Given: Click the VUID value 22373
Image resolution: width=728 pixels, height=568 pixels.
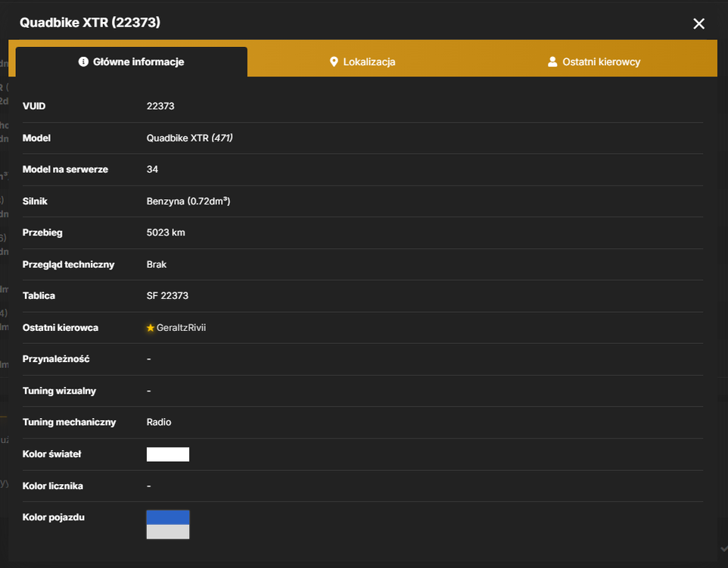Looking at the screenshot, I should point(160,106).
